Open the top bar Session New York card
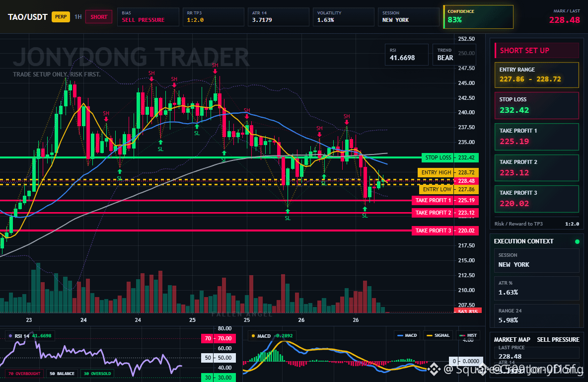This screenshot has height=382, width=588. click(408, 17)
